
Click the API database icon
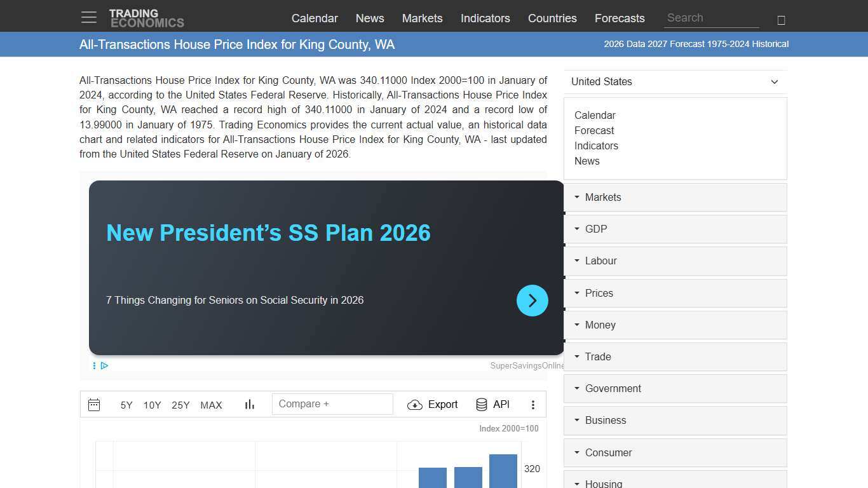pyautogui.click(x=482, y=405)
